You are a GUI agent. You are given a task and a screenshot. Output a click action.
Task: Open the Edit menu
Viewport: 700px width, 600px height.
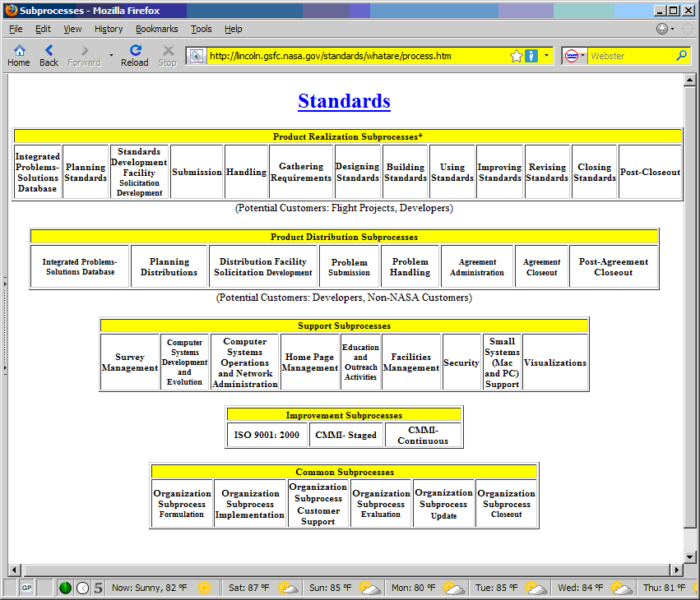[43, 29]
